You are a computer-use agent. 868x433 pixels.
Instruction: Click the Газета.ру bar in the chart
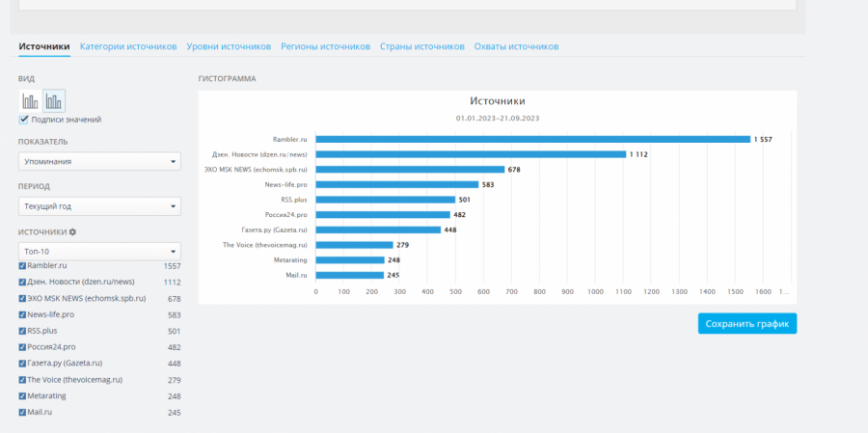tap(379, 230)
